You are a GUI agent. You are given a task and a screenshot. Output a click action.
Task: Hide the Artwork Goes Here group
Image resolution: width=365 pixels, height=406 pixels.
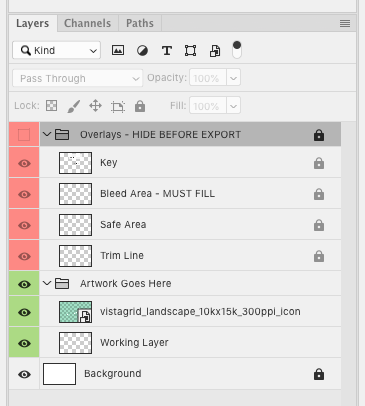tap(24, 284)
